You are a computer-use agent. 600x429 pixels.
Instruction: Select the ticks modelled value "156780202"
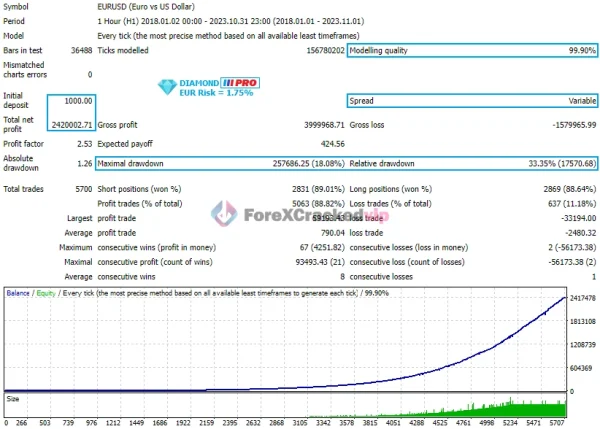tap(326, 51)
